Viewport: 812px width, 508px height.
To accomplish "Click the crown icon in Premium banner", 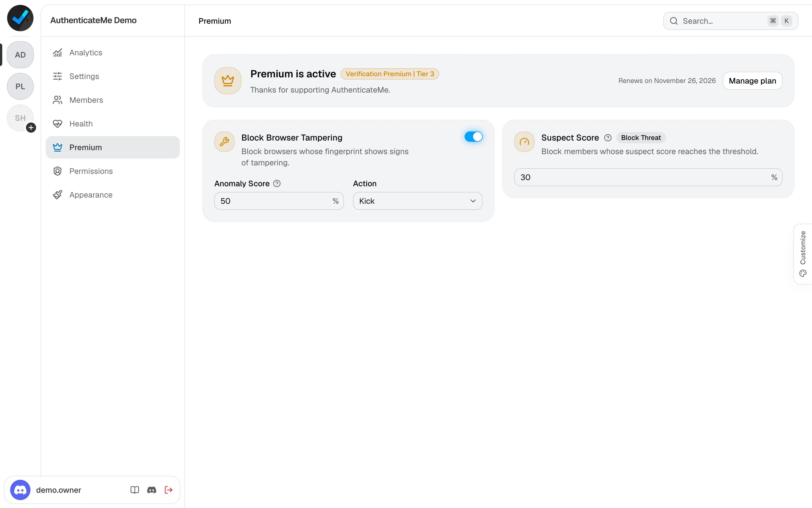I will pyautogui.click(x=228, y=81).
